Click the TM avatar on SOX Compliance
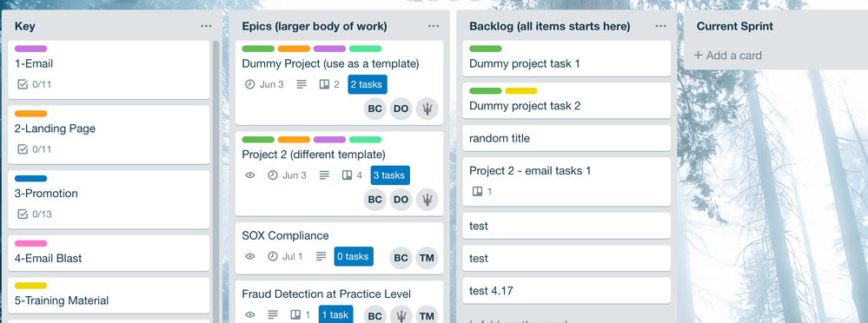Viewport: 868px width, 323px height. [x=427, y=258]
